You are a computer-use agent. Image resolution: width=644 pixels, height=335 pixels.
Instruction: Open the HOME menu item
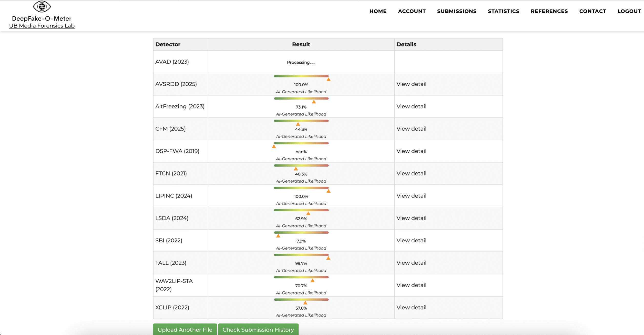point(378,11)
